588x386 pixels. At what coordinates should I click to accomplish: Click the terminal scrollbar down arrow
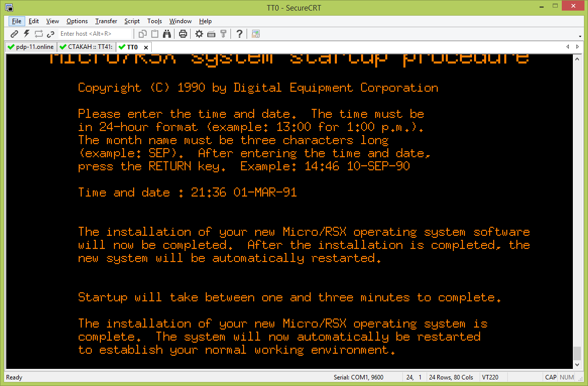pos(577,365)
